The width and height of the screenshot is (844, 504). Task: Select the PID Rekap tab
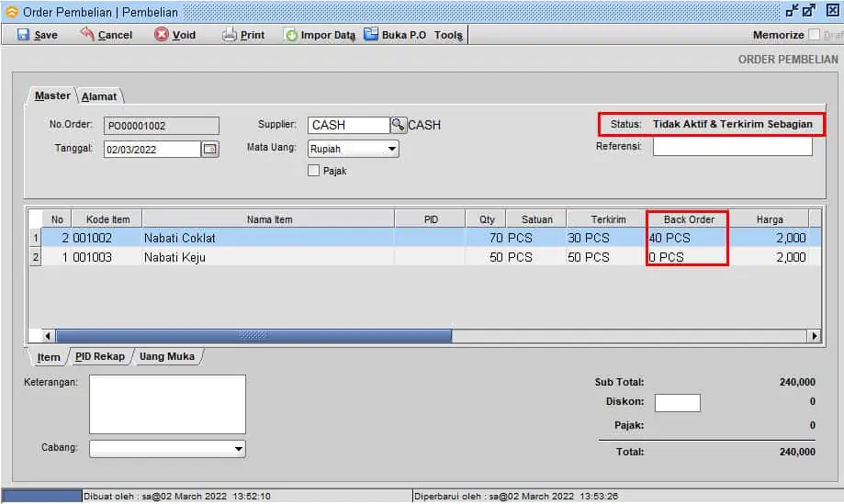99,356
